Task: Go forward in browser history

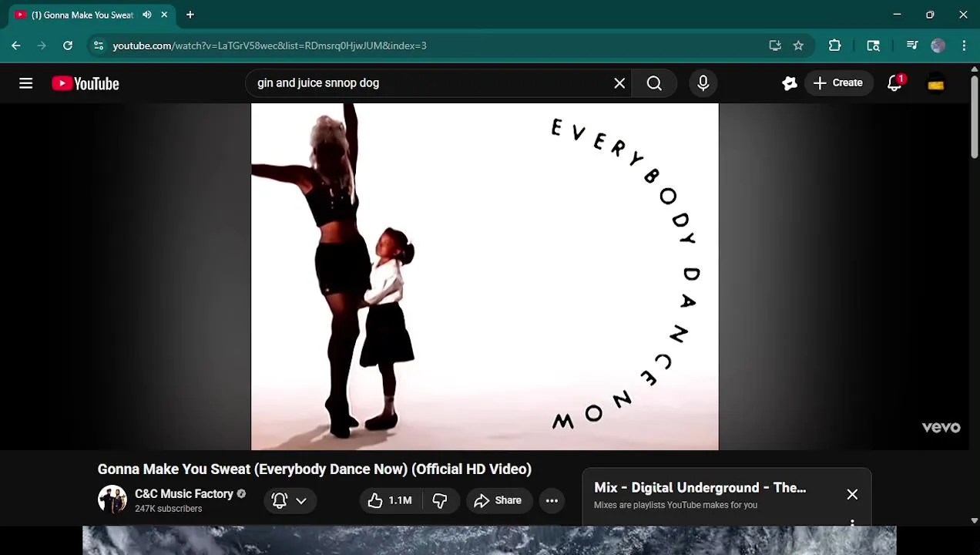Action: point(42,45)
